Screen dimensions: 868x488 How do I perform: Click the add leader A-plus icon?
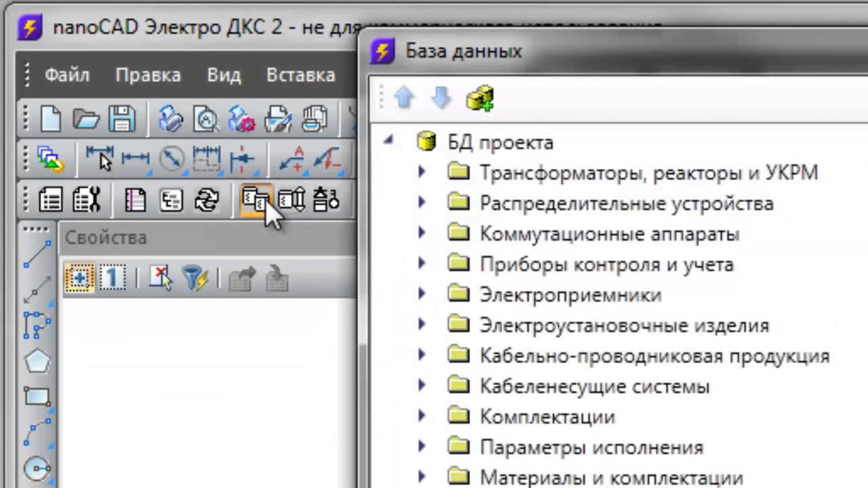point(292,159)
